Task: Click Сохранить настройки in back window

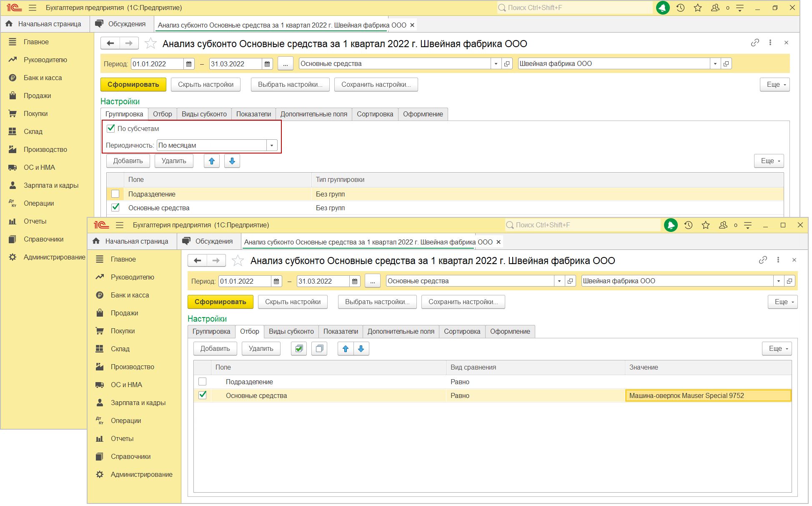Action: [x=376, y=85]
